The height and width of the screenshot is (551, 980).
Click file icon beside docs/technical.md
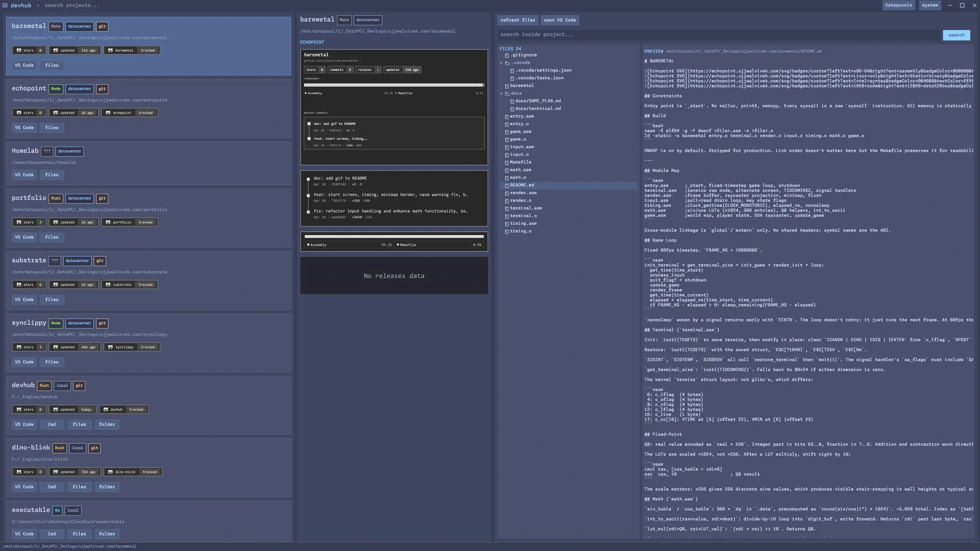pos(512,109)
